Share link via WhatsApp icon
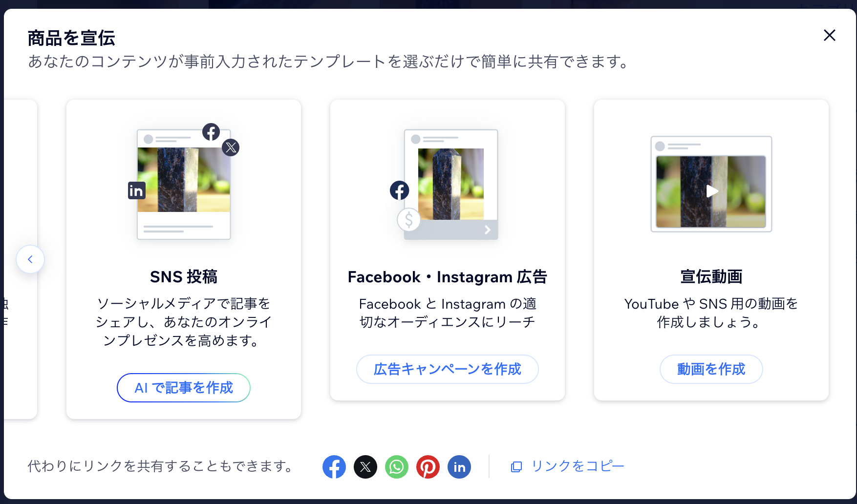 pyautogui.click(x=397, y=467)
